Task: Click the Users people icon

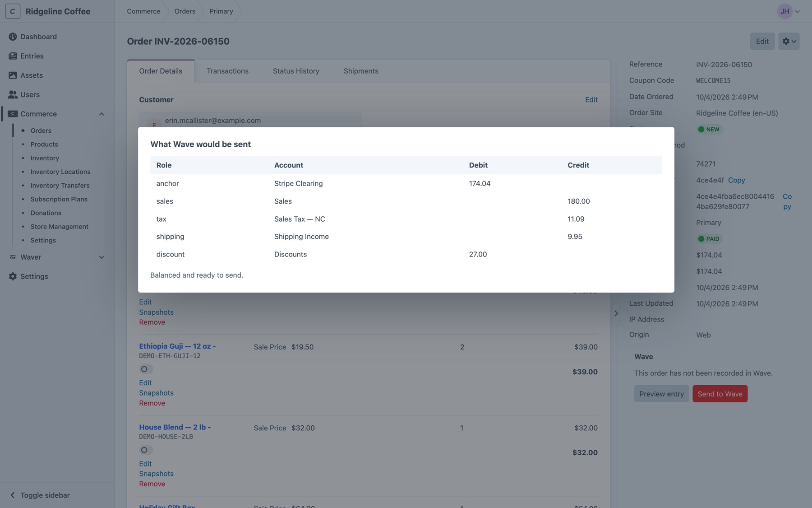Action: pos(13,94)
